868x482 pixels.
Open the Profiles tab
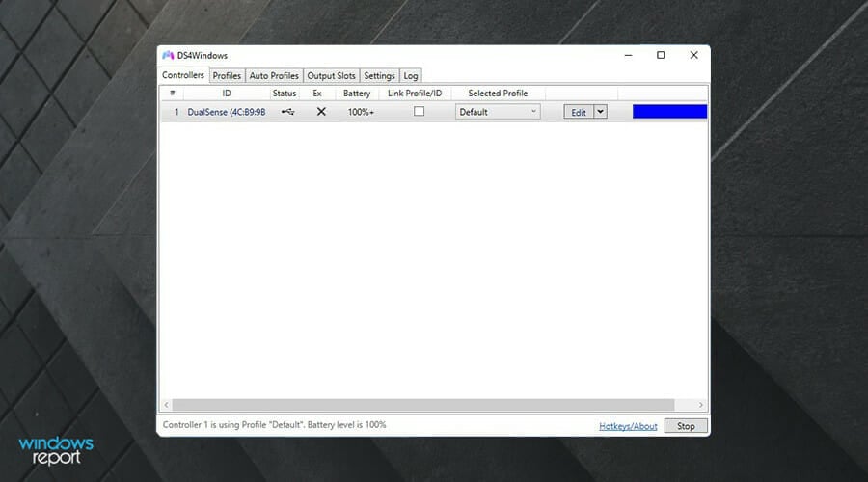(227, 76)
